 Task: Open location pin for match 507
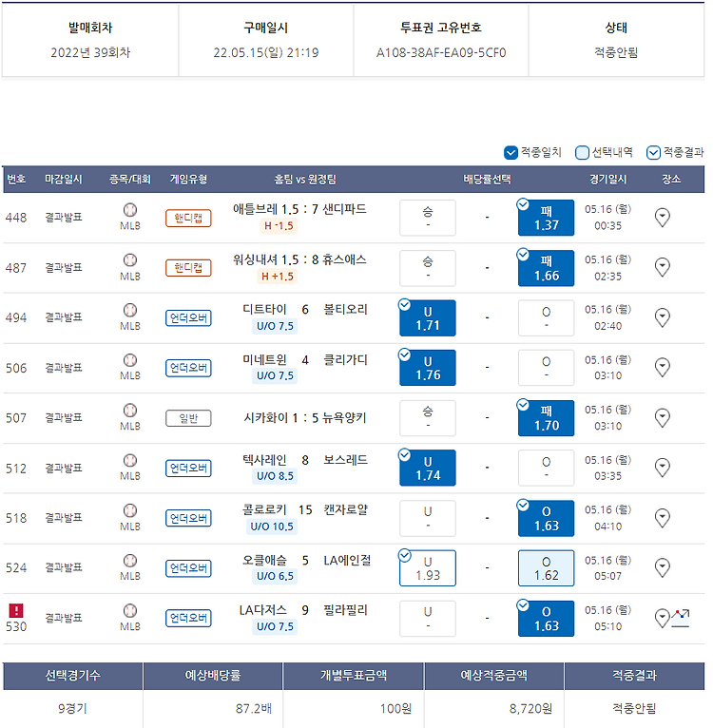click(662, 418)
